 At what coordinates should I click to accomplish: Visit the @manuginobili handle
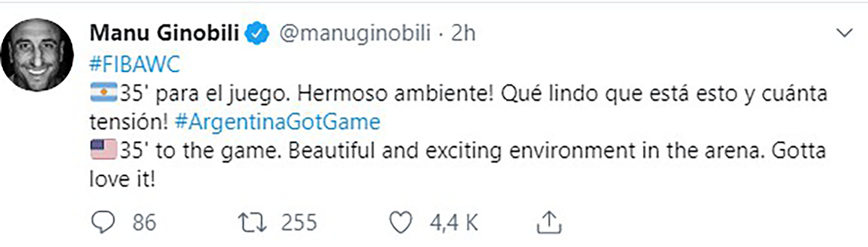click(355, 33)
